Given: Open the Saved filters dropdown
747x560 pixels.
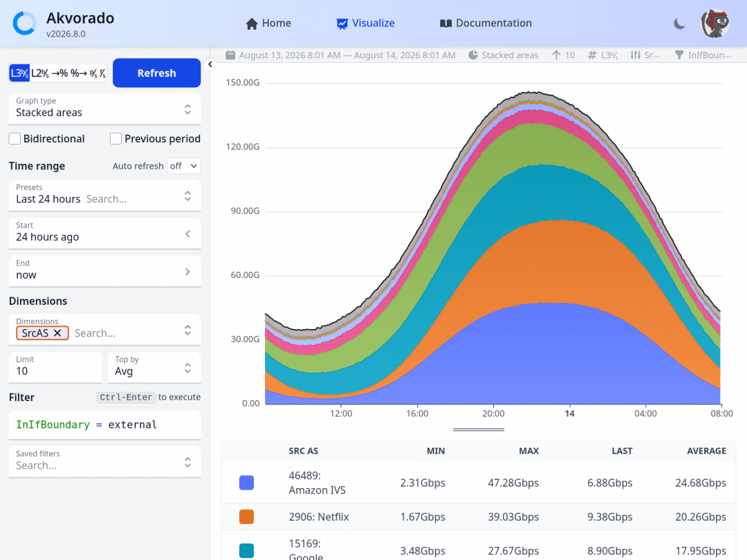Looking at the screenshot, I should 105,462.
